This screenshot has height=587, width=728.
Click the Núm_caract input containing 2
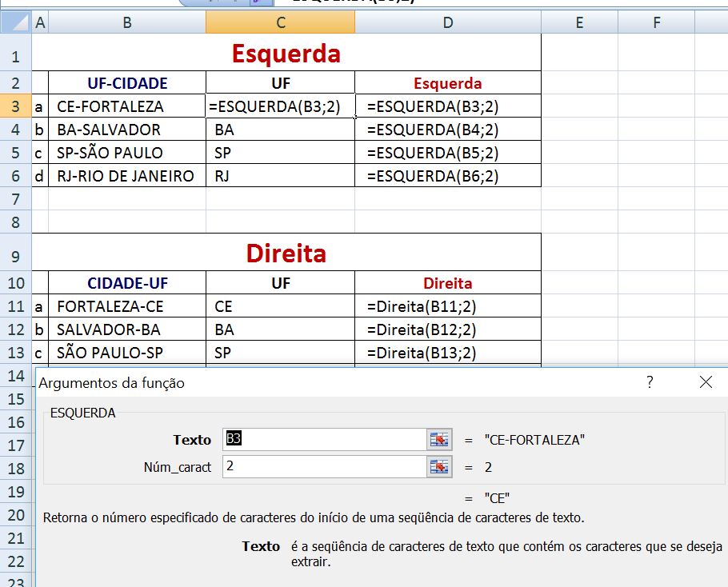coord(320,468)
